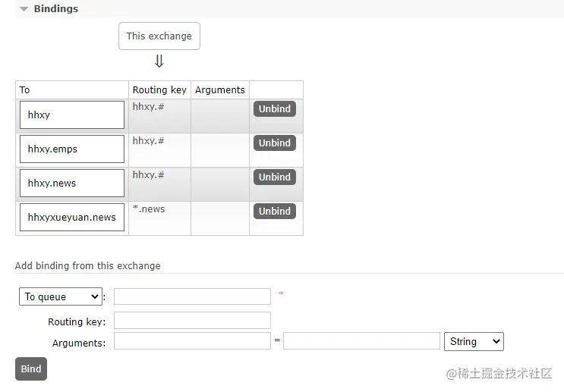Focus the Arguments key input field
The width and height of the screenshot is (564, 392).
coord(192,340)
